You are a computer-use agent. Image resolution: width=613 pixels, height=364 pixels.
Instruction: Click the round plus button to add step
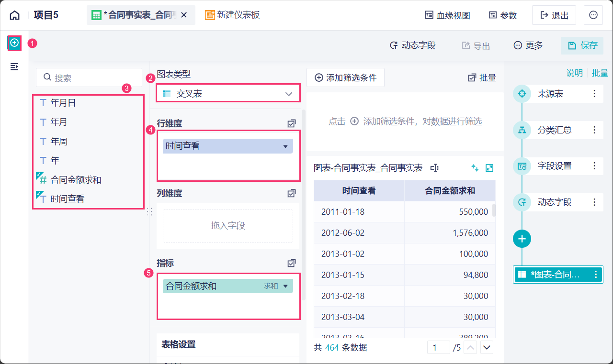click(x=522, y=238)
